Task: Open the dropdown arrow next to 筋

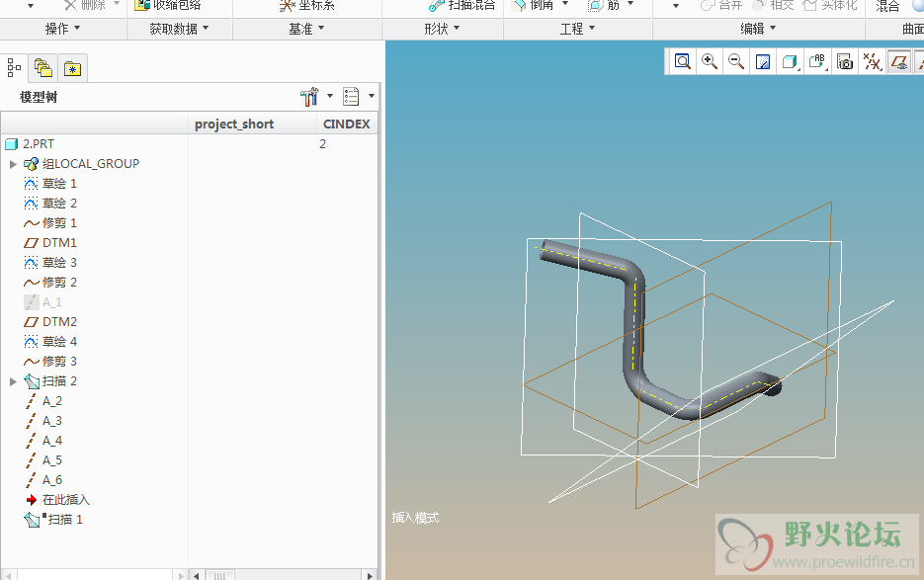Action: point(630,4)
